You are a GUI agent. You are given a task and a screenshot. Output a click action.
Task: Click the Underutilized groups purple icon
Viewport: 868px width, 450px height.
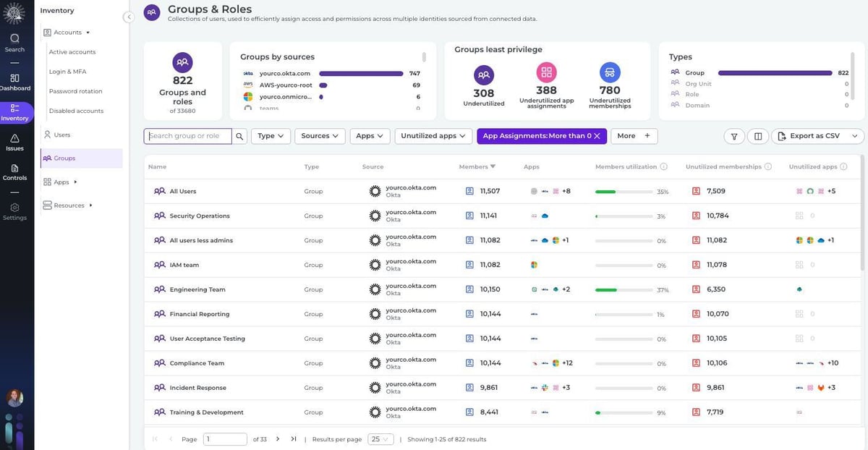484,75
